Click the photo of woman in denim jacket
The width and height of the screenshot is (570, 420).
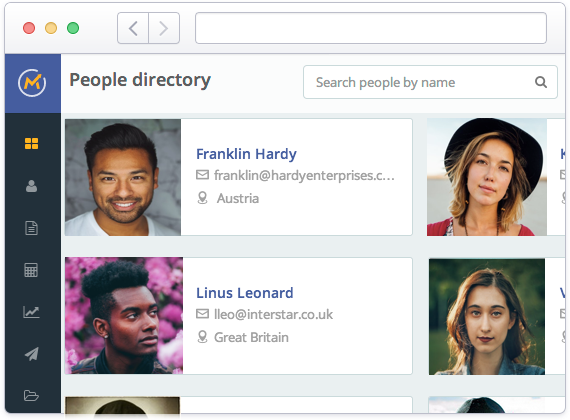click(487, 316)
